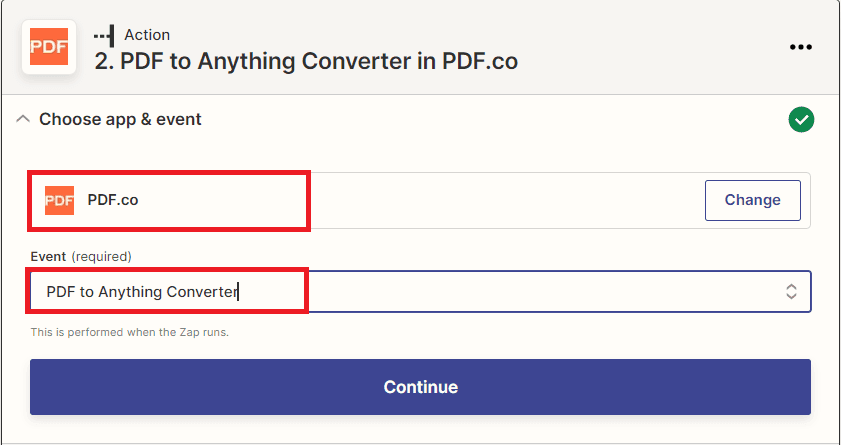Image resolution: width=841 pixels, height=445 pixels.
Task: Select the step title PDF to Anything Converter in PDF.co
Action: (x=306, y=62)
